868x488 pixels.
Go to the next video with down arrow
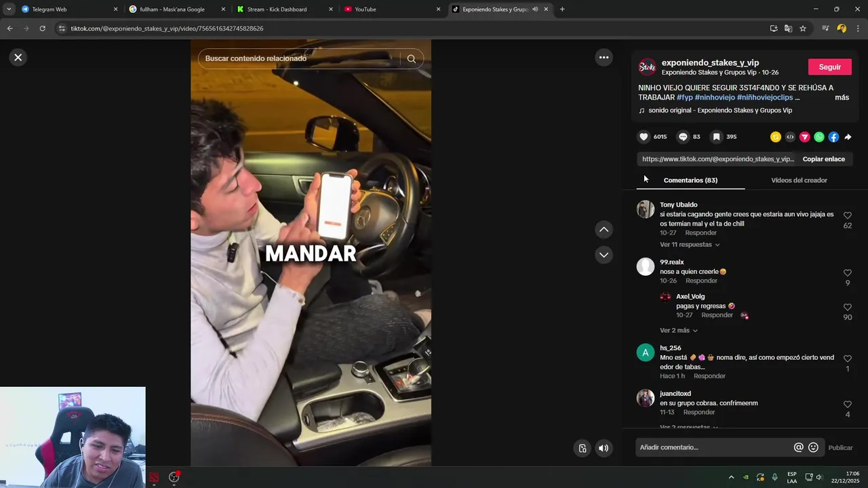pyautogui.click(x=604, y=255)
